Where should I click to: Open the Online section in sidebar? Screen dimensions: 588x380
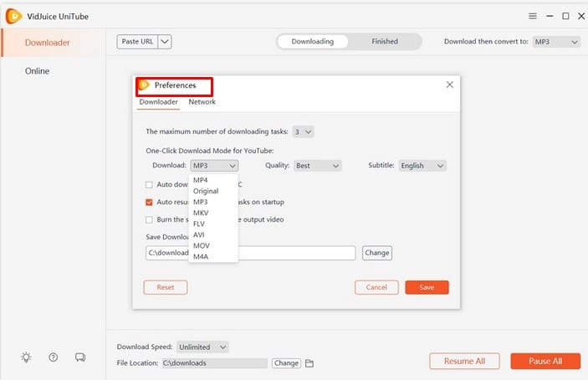pyautogui.click(x=54, y=71)
